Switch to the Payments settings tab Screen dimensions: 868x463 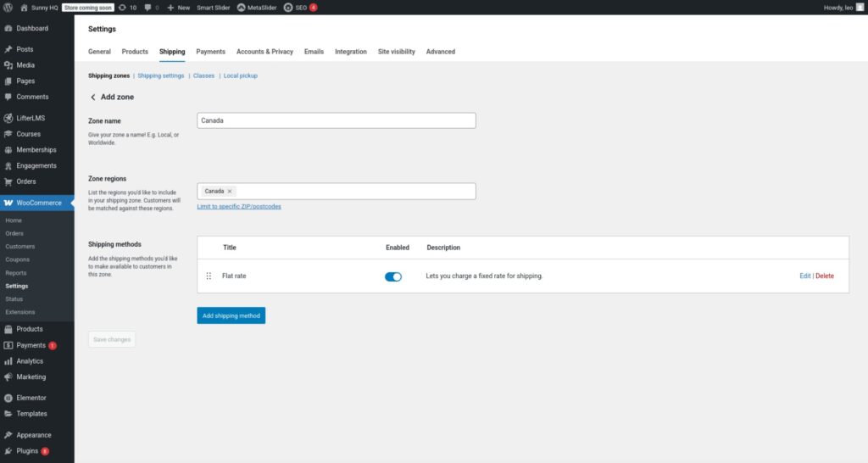210,52
